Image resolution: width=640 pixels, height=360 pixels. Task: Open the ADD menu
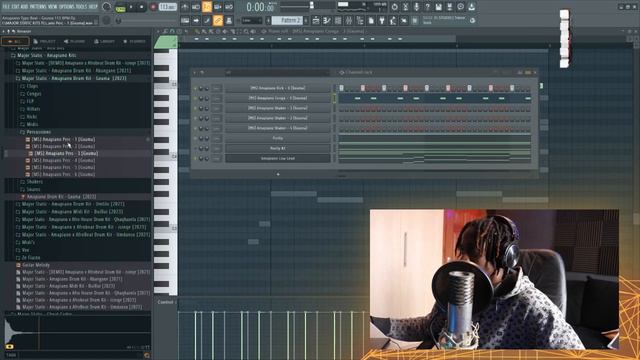click(24, 7)
